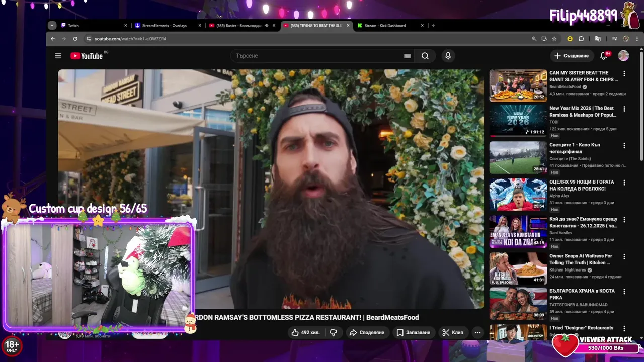Open BeardMeatsFood channel link in sidebar
The width and height of the screenshot is (644, 362).
tap(565, 87)
